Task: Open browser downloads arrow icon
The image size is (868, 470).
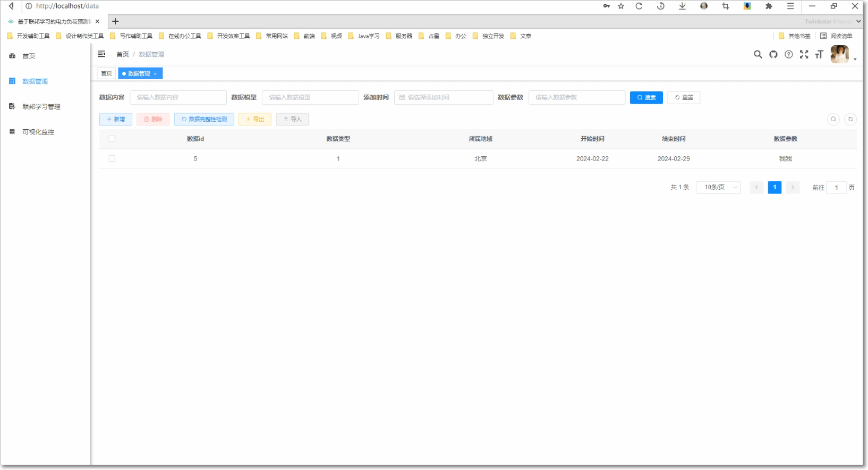Action: (683, 6)
